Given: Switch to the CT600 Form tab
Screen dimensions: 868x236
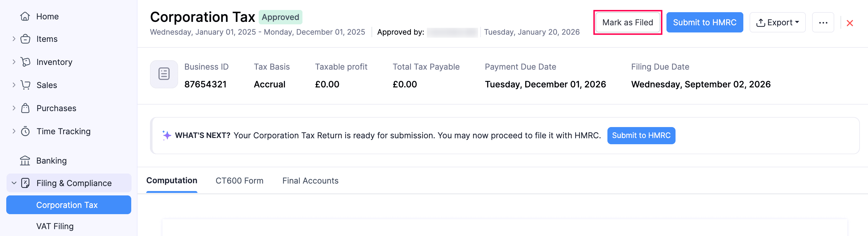Looking at the screenshot, I should [239, 181].
